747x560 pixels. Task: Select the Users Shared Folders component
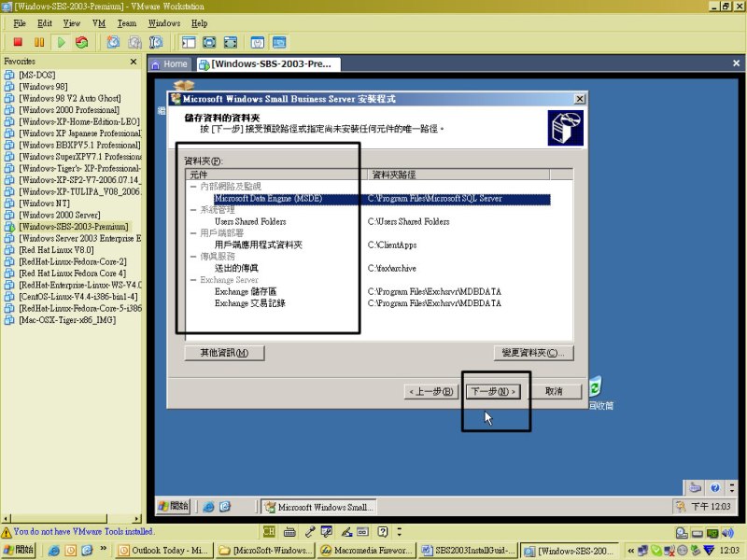[x=250, y=221]
